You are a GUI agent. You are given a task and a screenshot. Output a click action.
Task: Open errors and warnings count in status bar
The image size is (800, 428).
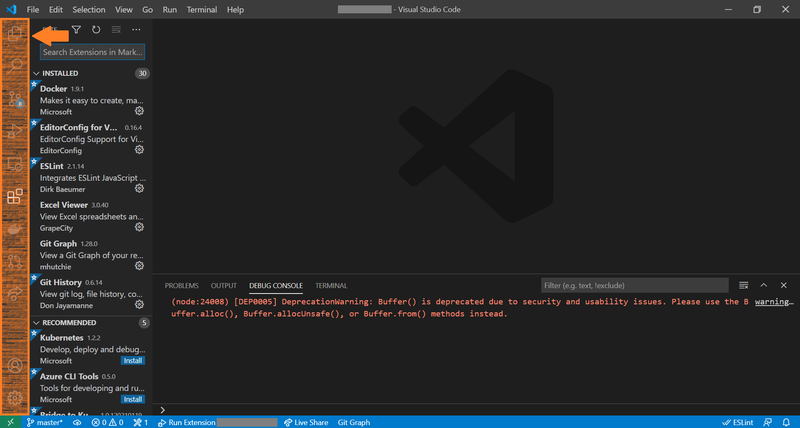tap(108, 422)
